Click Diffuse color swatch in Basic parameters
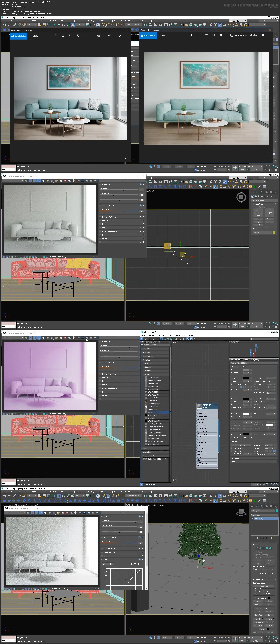 [x=246, y=370]
